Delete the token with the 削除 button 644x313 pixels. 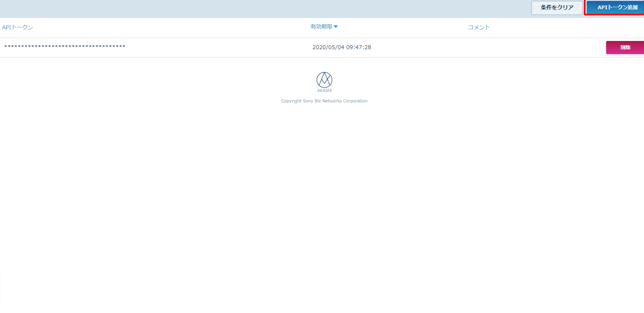[625, 48]
